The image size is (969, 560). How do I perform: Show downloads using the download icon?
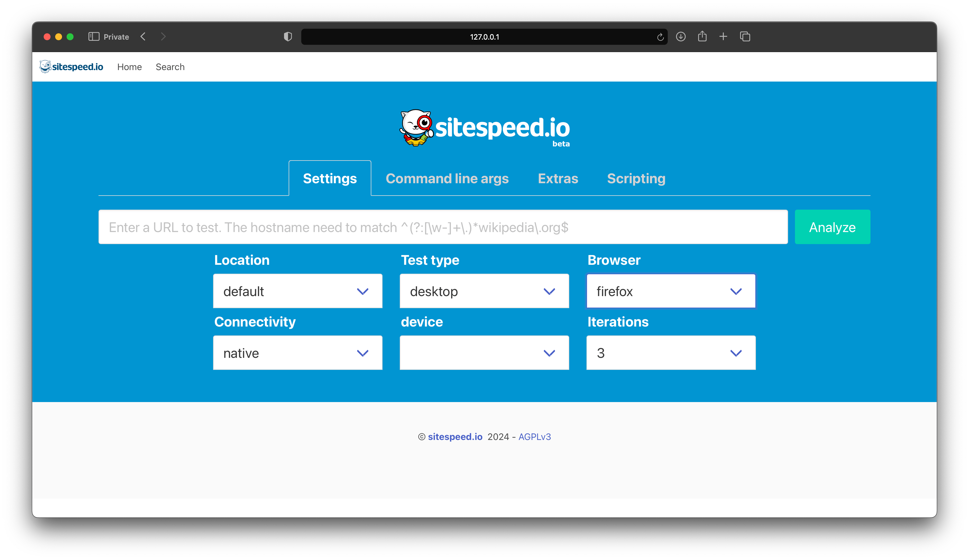(x=681, y=36)
